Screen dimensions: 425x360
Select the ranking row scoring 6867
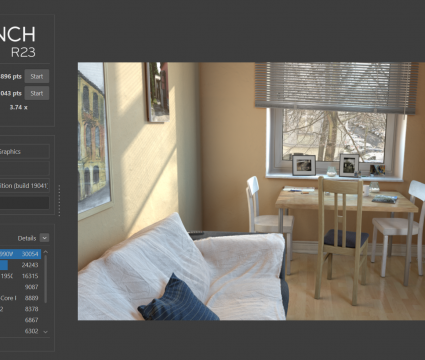click(x=20, y=320)
